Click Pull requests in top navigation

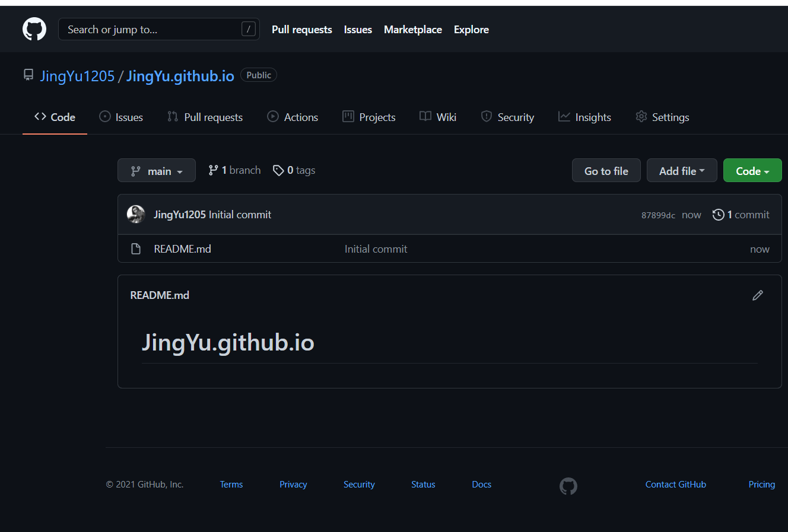[302, 30]
